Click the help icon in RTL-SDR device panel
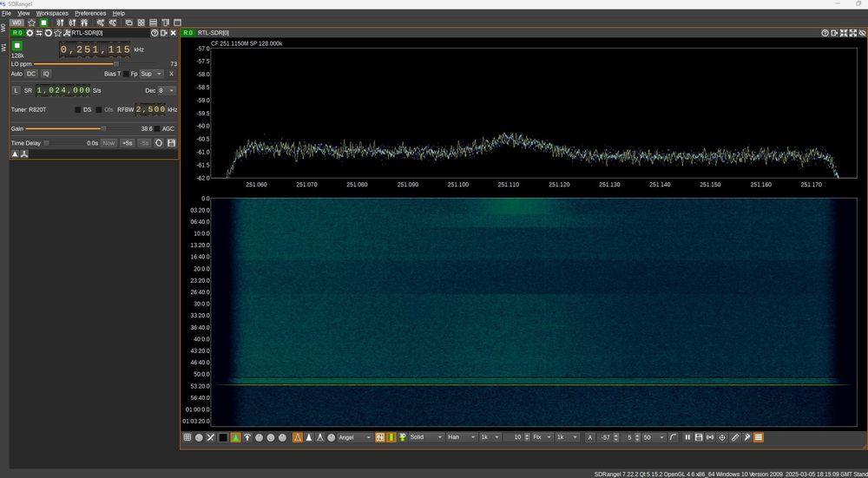 [155, 33]
